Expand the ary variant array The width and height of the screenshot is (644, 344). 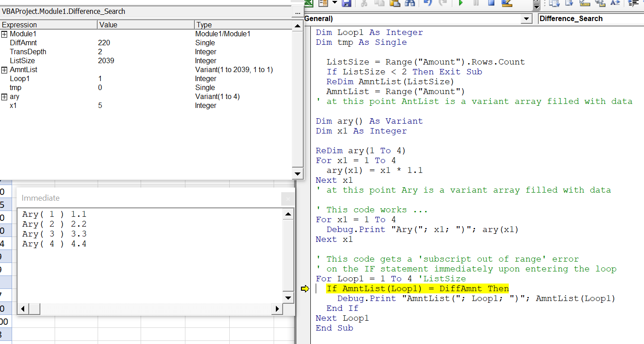coord(4,97)
